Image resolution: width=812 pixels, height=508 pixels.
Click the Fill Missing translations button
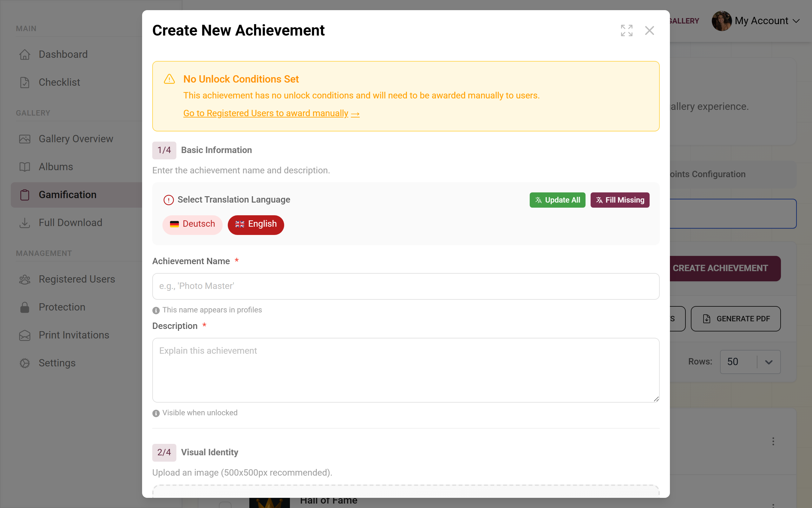coord(620,200)
